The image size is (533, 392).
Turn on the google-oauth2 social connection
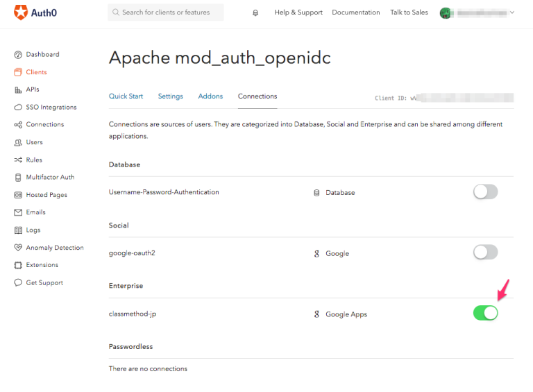[485, 253]
